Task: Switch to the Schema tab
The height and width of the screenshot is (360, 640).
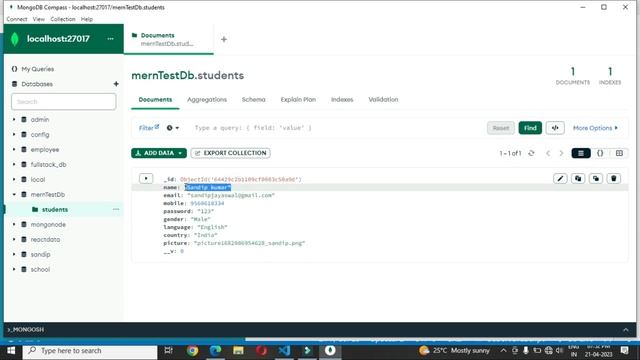Action: tap(253, 99)
